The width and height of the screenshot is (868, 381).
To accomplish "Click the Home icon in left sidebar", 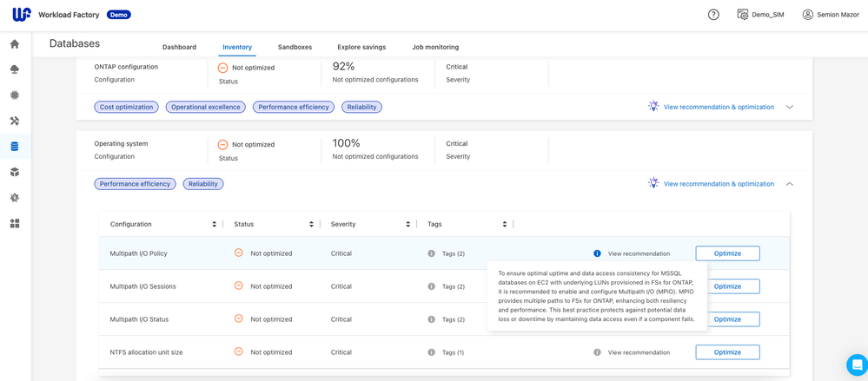I will (x=15, y=43).
